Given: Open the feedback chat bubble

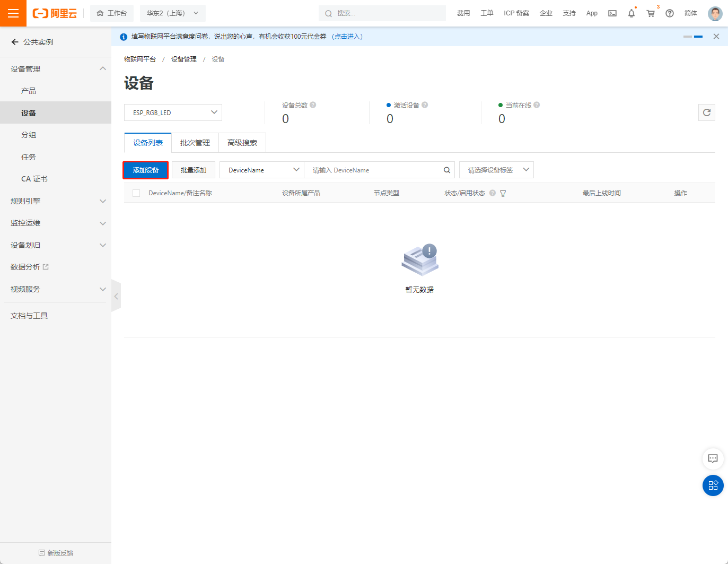Looking at the screenshot, I should [713, 458].
